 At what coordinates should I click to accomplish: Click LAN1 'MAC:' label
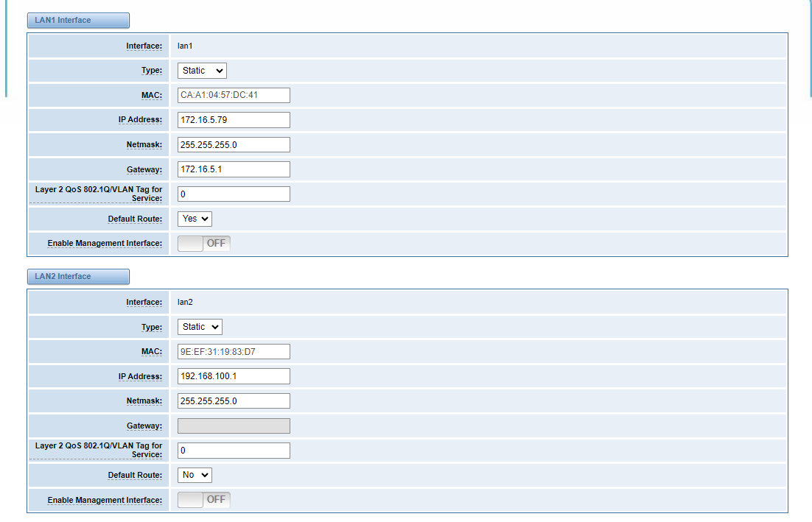152,95
